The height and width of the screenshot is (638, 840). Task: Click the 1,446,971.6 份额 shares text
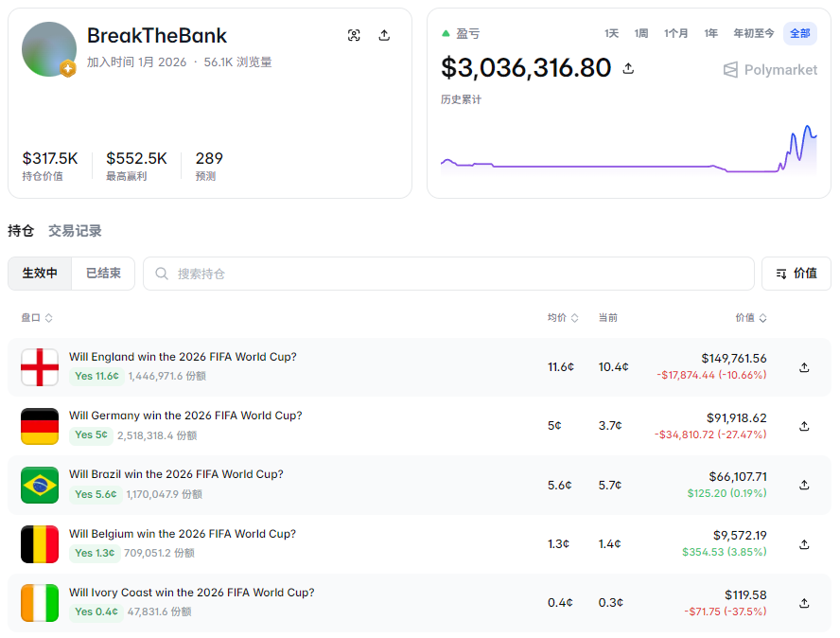167,376
